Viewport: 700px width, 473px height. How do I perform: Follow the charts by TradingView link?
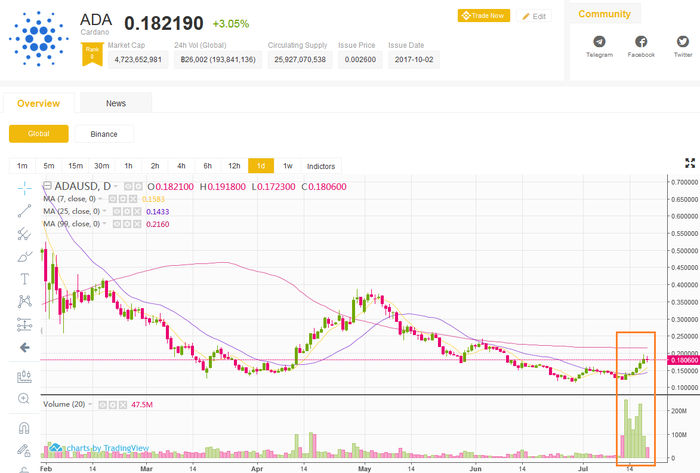[99, 448]
